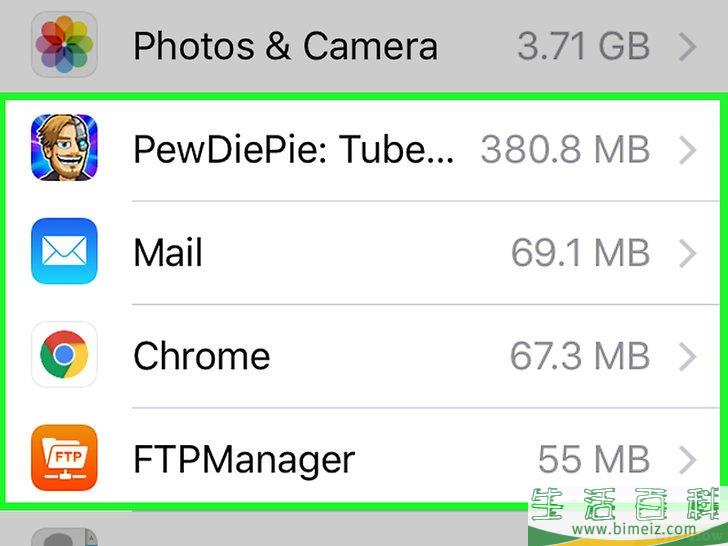Select the Mail list entry

[x=363, y=253]
